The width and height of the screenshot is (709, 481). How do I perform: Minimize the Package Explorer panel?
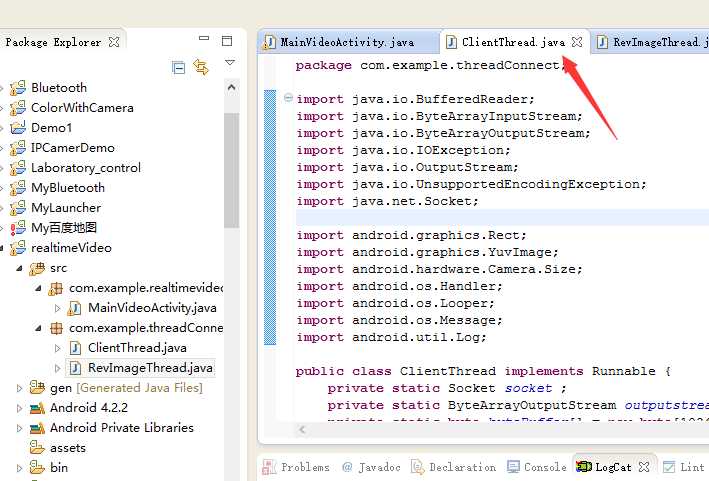pos(204,38)
